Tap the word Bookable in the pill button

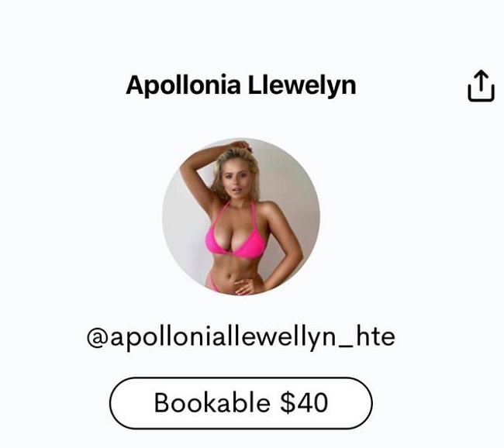point(212,402)
